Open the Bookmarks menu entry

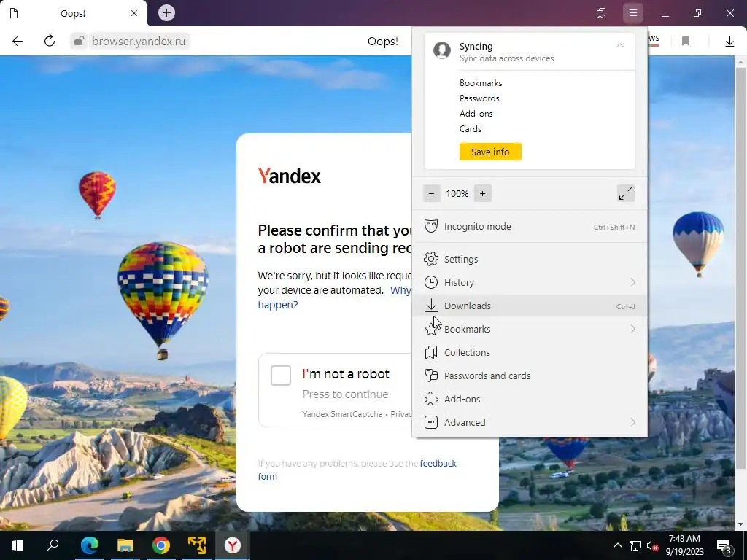pos(530,329)
